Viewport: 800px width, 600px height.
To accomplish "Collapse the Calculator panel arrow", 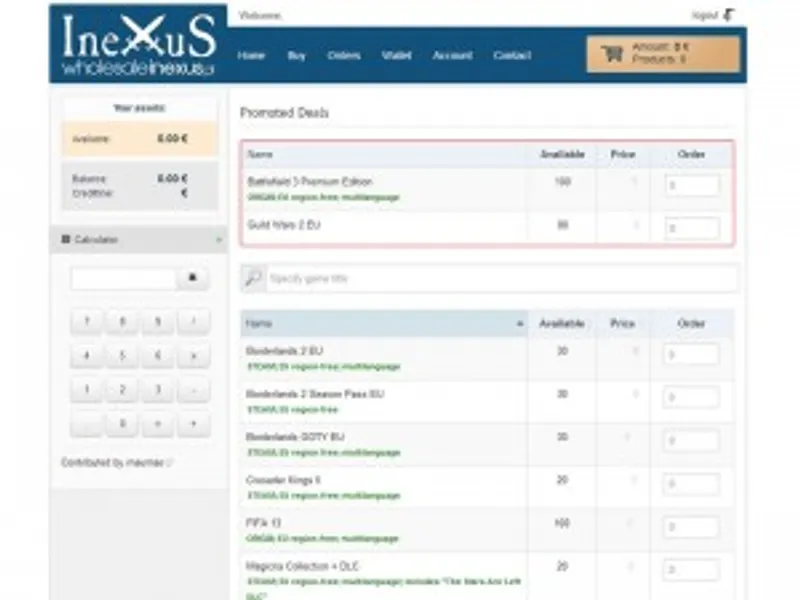I will pos(218,240).
